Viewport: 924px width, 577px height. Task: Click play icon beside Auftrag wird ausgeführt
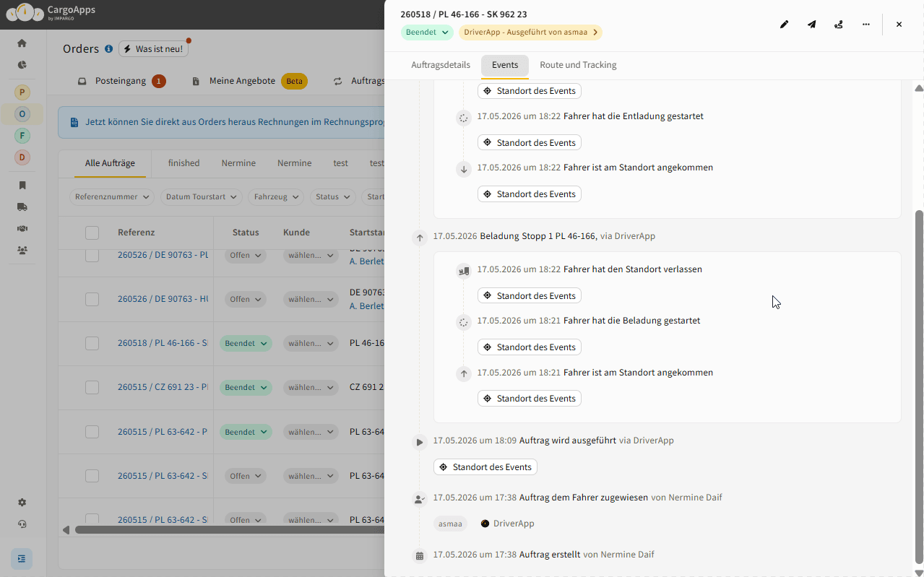pos(420,442)
